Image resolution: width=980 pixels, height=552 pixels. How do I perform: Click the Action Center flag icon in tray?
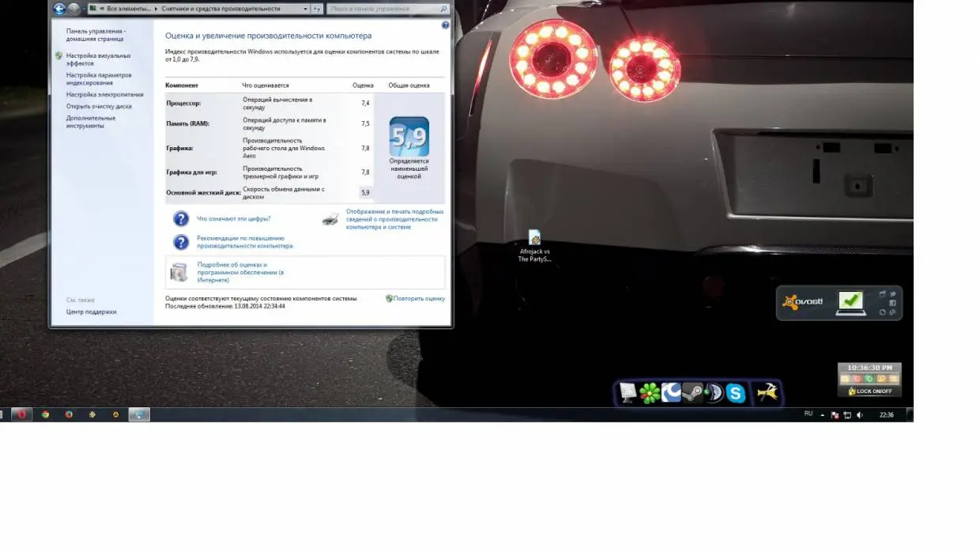tap(835, 414)
